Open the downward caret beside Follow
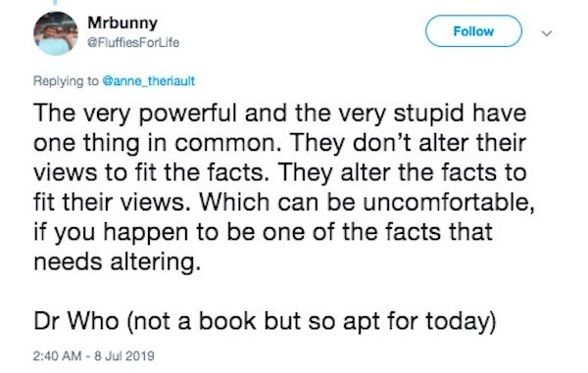The height and width of the screenshot is (373, 588). (547, 33)
